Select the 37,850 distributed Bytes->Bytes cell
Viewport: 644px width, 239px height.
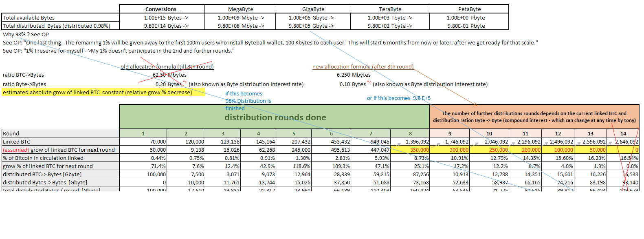pyautogui.click(x=331, y=182)
